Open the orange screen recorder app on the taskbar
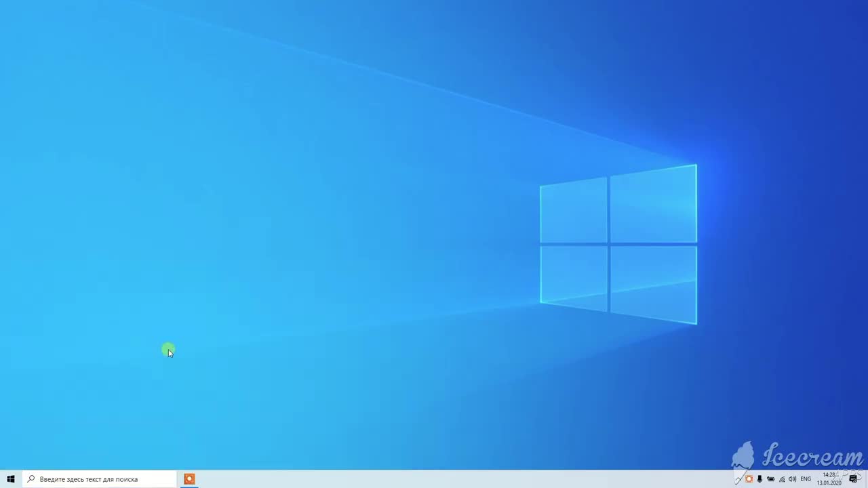This screenshot has height=488, width=868. click(x=189, y=479)
